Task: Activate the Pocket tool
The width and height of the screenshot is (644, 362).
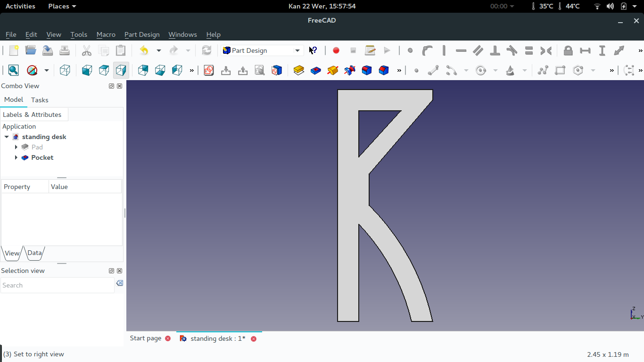Action: [x=316, y=70]
